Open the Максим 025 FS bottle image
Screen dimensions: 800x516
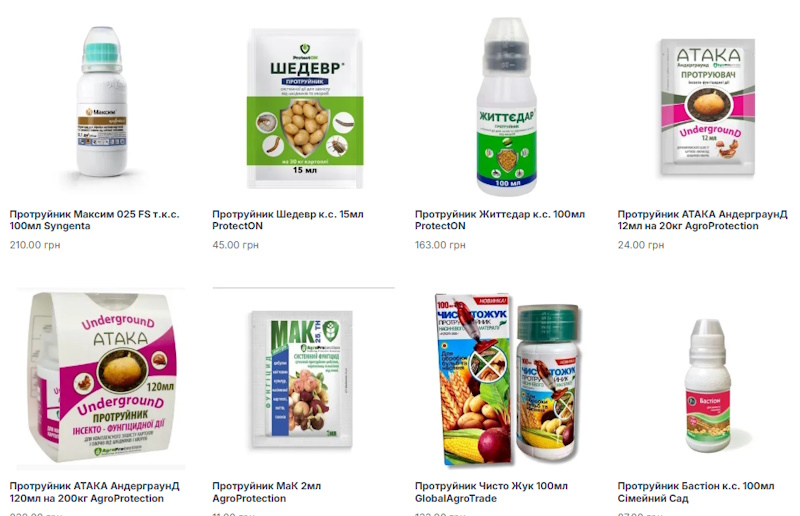click(x=102, y=102)
